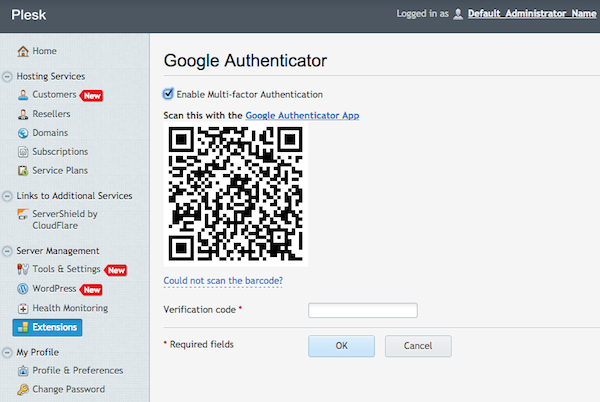600x402 pixels.
Task: Click the Tools & Settings wrench icon
Action: (x=23, y=269)
